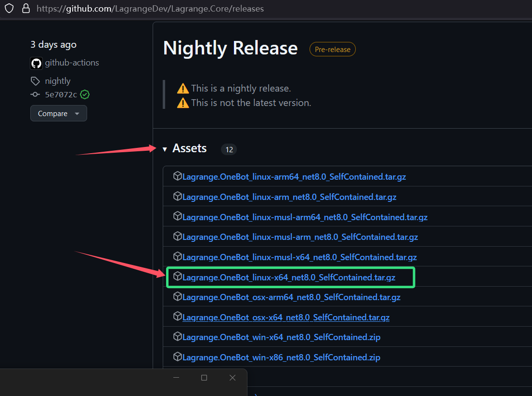Download Lagrange.OneBot_linux-musl-arm_net8.0_SelfContained.tar.gz

(x=300, y=237)
